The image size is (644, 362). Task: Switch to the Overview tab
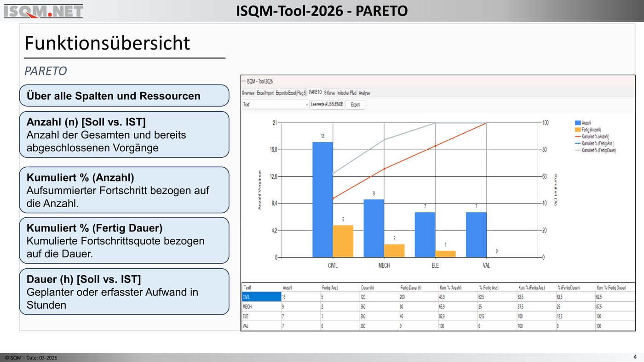[x=248, y=93]
